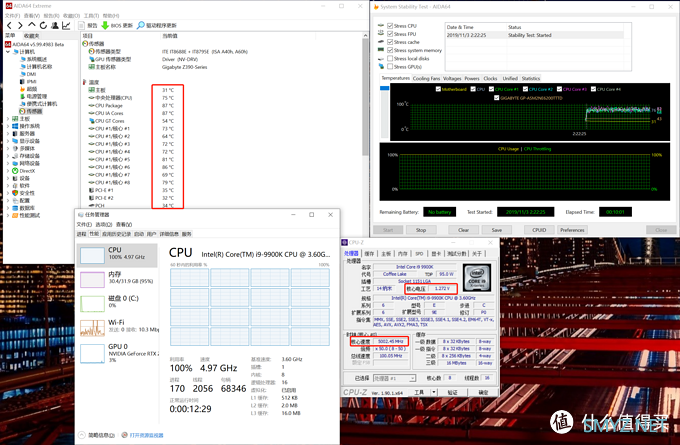The image size is (680, 445).
Task: Switch to Clocks tab in Stability Test
Action: [490, 79]
